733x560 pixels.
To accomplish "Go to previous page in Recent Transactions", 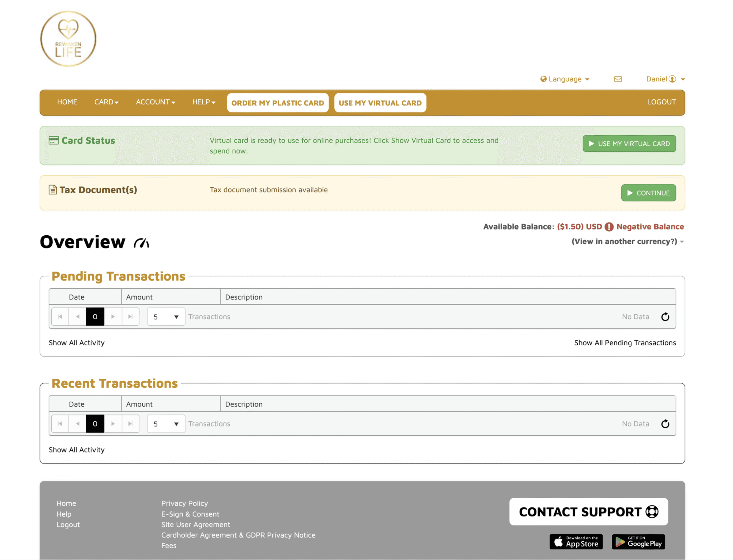I will point(78,424).
